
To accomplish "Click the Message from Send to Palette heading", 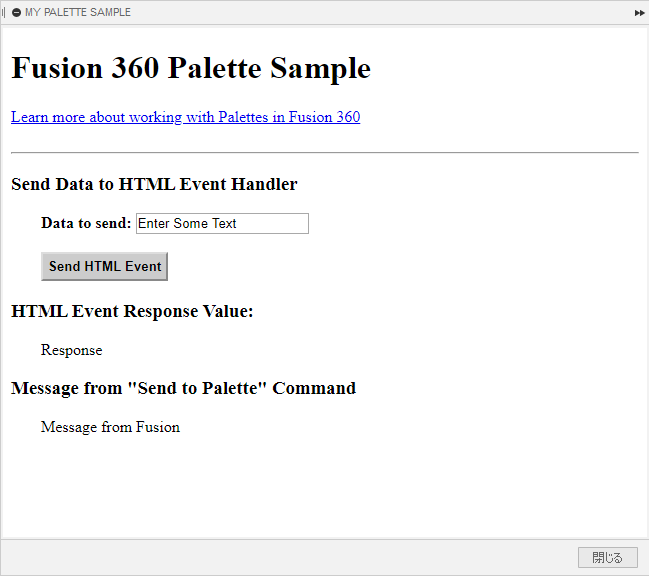I will point(183,388).
